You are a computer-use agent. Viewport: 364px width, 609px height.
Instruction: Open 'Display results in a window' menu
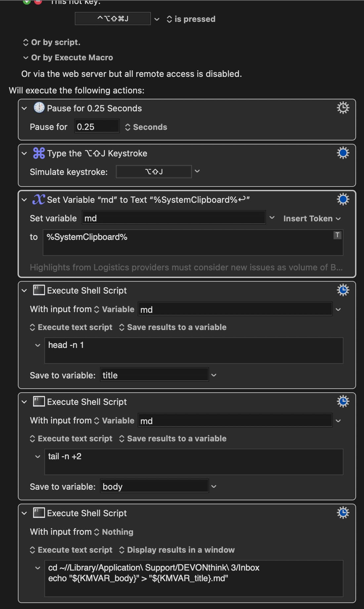click(177, 550)
